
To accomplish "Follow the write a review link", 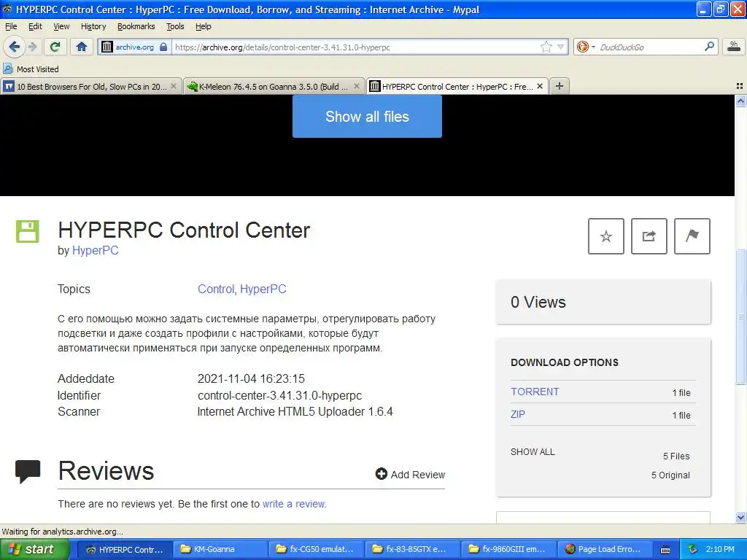I will (x=293, y=504).
